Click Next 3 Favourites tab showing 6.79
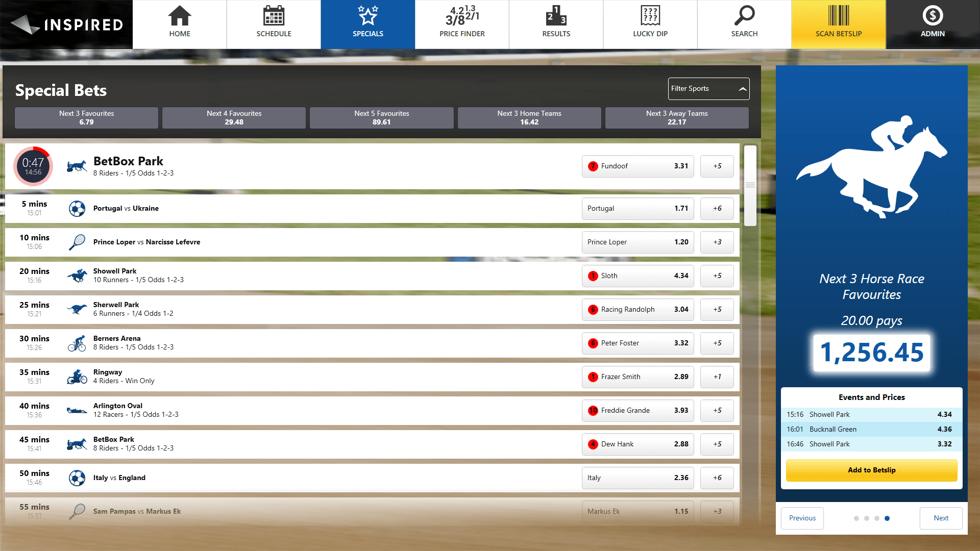The height and width of the screenshot is (551, 980). click(x=86, y=118)
